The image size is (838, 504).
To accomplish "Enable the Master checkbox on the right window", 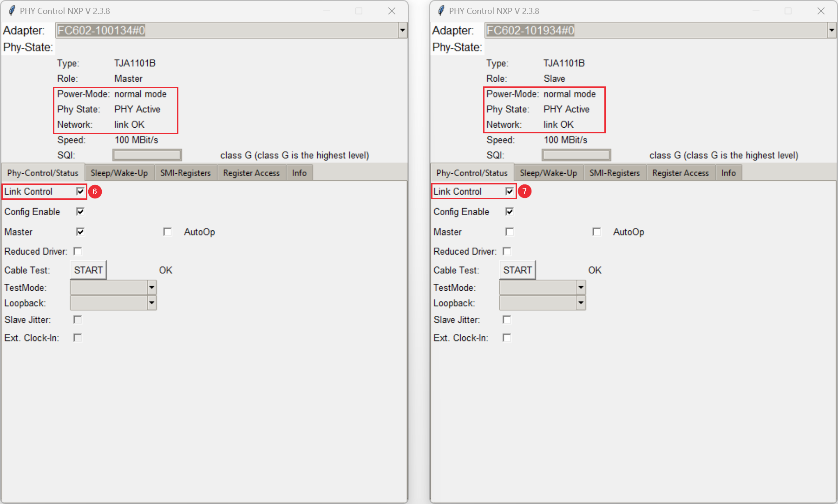I will (509, 231).
